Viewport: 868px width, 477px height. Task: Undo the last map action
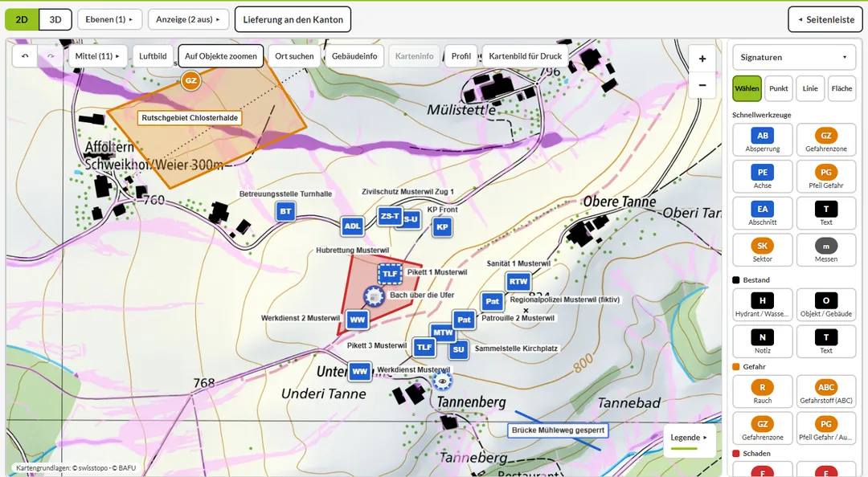tap(25, 56)
